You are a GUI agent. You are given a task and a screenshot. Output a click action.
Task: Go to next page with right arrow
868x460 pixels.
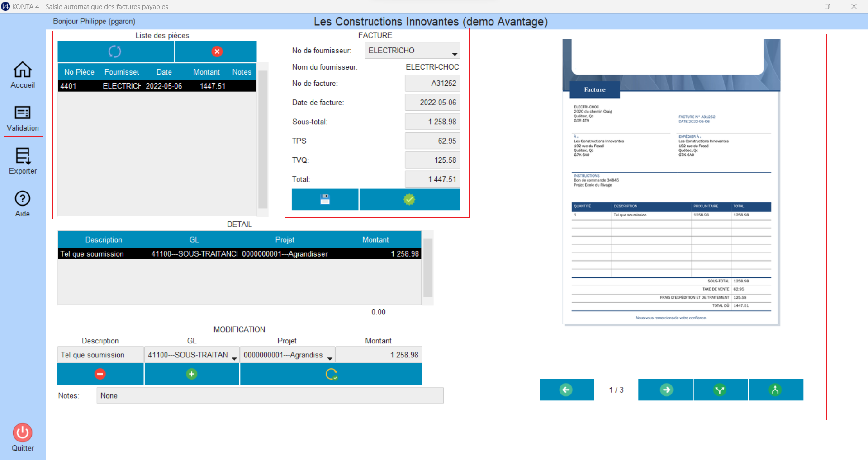click(665, 390)
